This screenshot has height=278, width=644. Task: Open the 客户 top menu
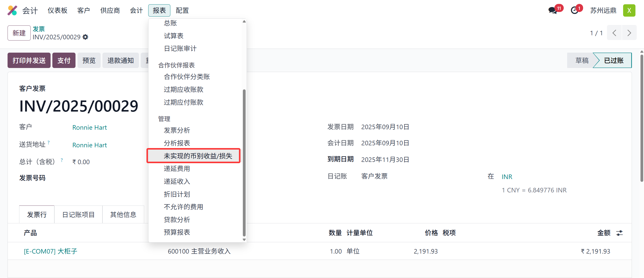[84, 11]
